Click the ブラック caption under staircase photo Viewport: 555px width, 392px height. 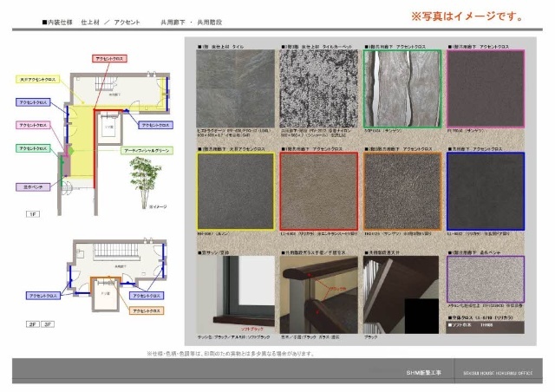tap(370, 337)
